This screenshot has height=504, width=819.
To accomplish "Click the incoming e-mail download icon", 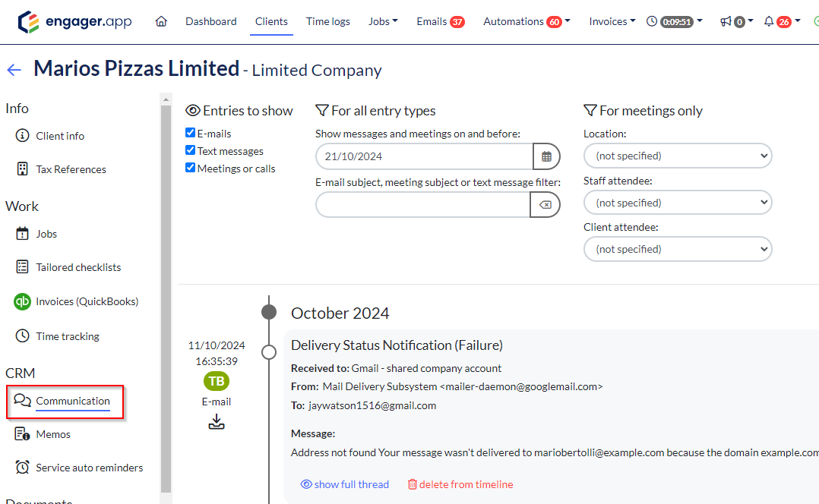I will tap(217, 421).
